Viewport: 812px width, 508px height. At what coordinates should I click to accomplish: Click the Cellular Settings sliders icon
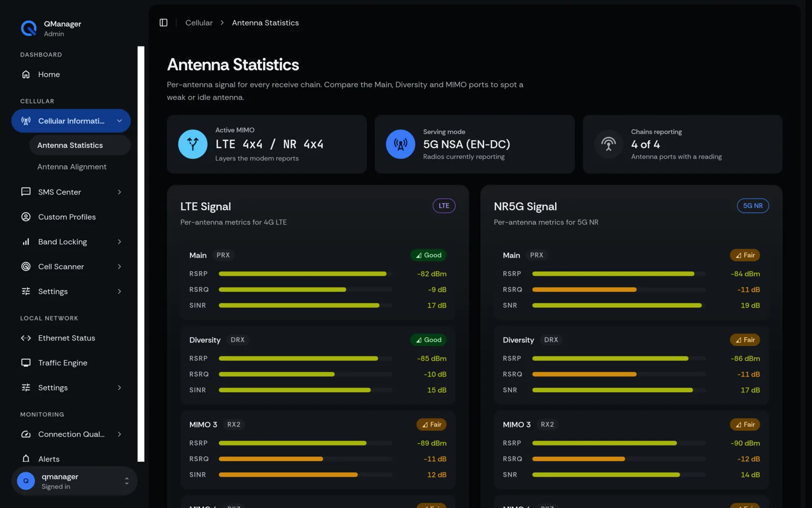click(x=26, y=292)
